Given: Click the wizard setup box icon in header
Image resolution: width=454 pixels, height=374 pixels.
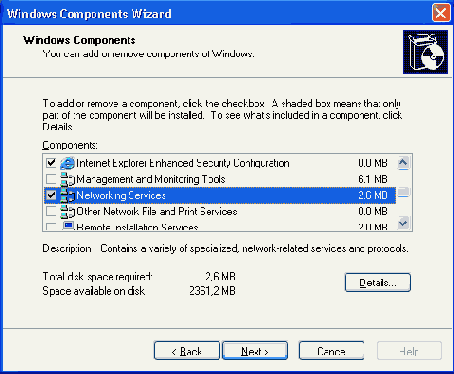Looking at the screenshot, I should (x=425, y=52).
